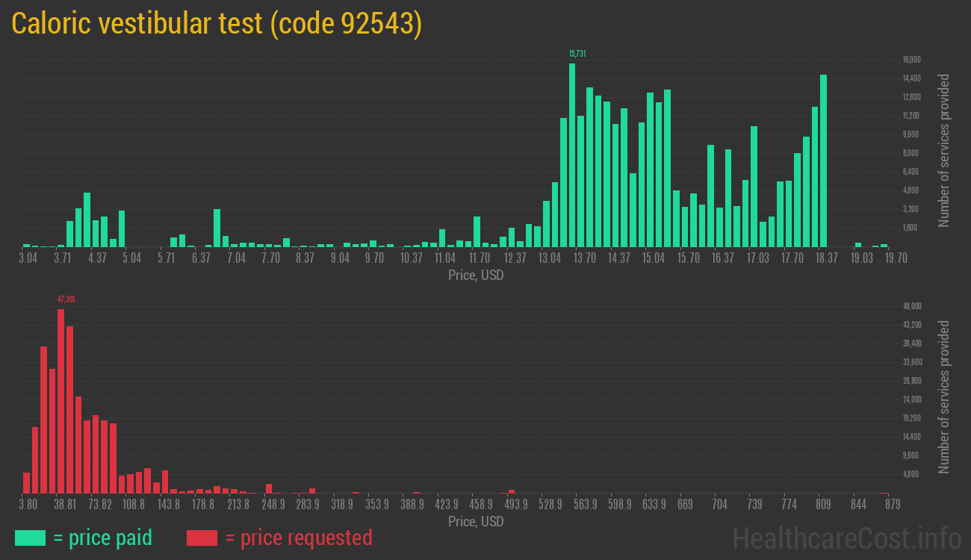Image resolution: width=971 pixels, height=560 pixels.
Task: Click the lower chart "Price, USD" axis title
Action: click(x=476, y=522)
